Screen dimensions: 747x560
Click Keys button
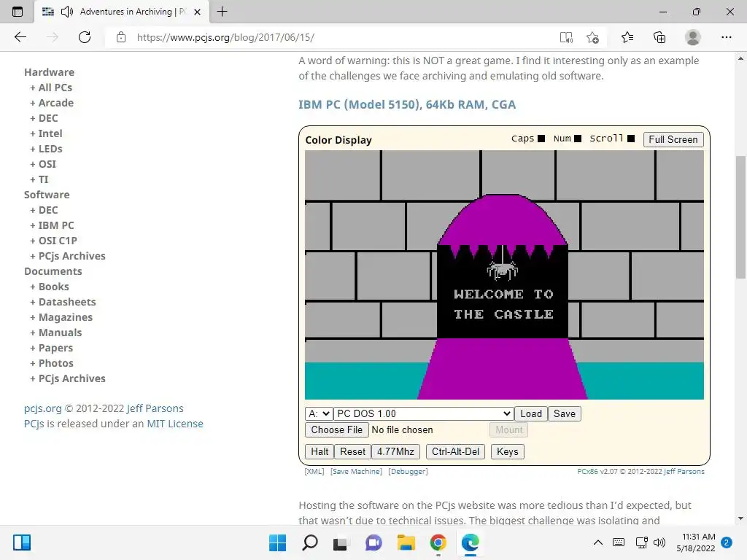point(508,451)
